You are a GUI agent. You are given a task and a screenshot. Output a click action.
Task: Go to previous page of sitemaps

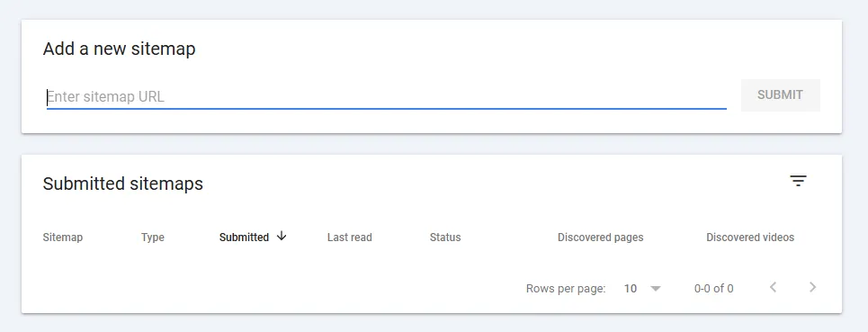coord(773,287)
